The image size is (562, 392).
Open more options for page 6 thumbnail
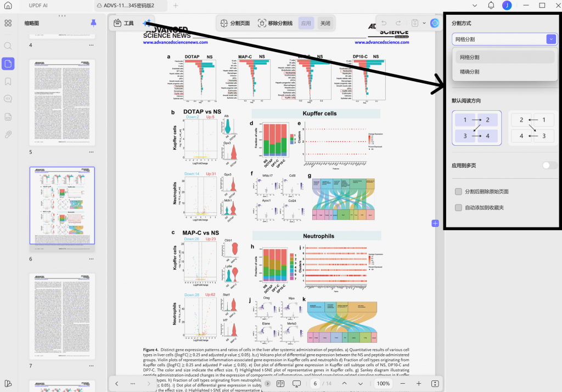(92, 259)
